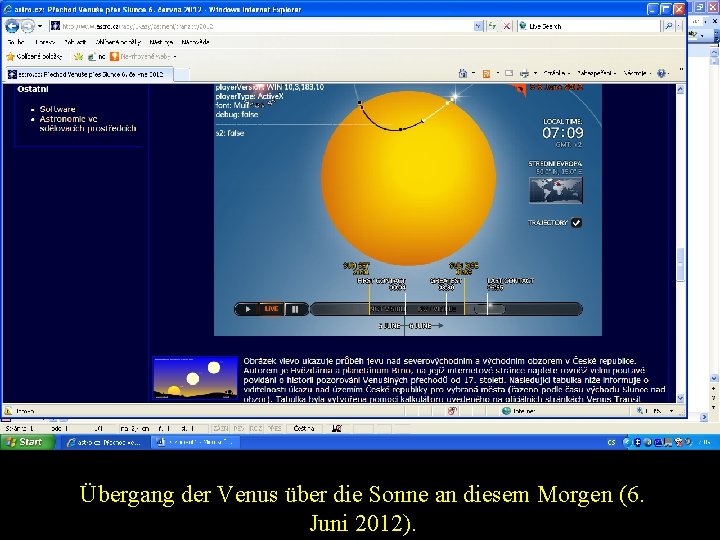Click the Start button

[28, 442]
